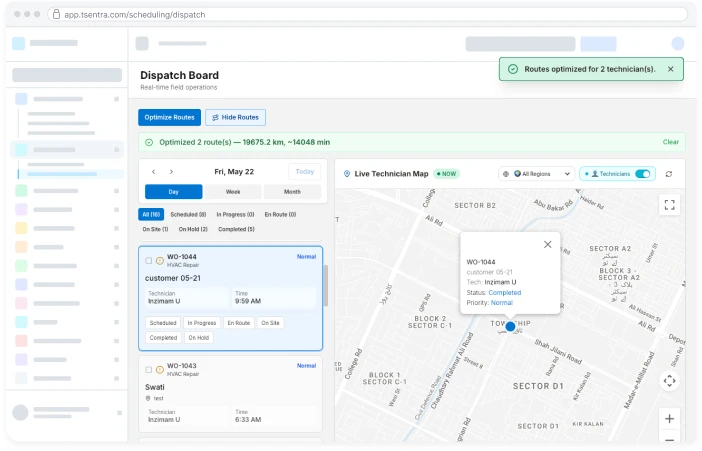Go to the previous day arrow
This screenshot has height=451, width=702.
[154, 172]
